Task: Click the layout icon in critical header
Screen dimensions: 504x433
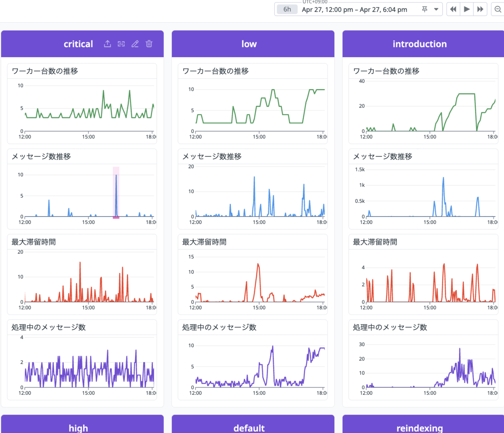Action: coord(121,44)
